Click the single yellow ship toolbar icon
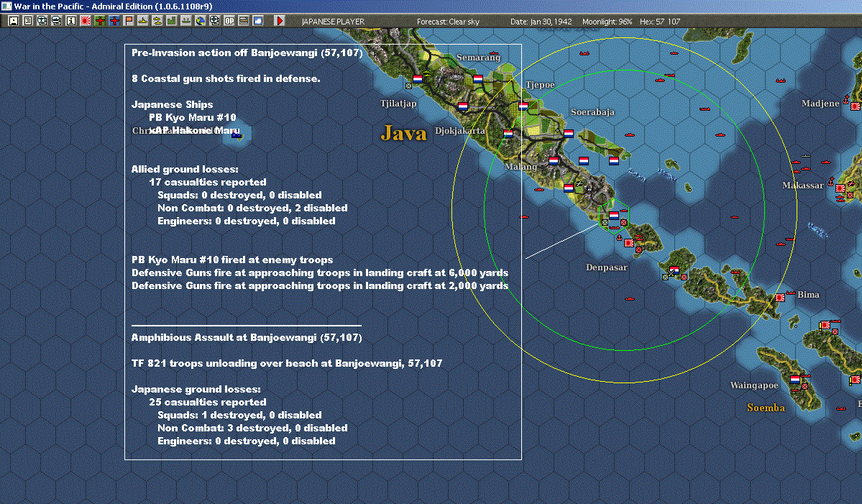Viewport: 862px width, 504px height. click(x=143, y=21)
